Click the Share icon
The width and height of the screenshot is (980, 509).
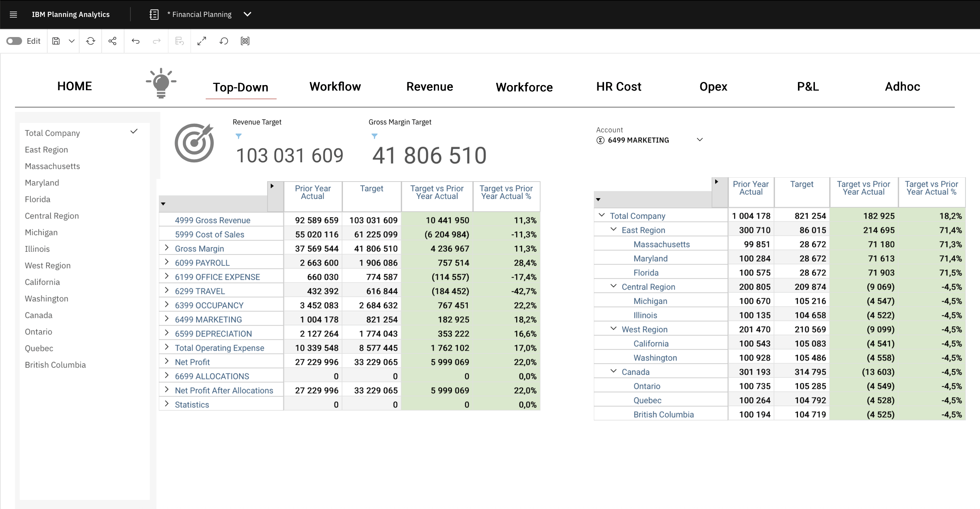click(112, 41)
